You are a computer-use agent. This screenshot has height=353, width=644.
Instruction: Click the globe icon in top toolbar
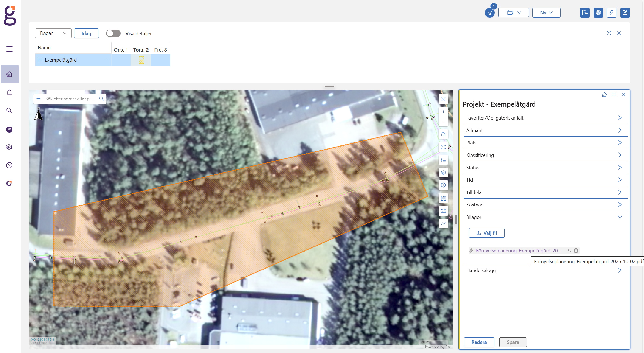click(x=598, y=13)
